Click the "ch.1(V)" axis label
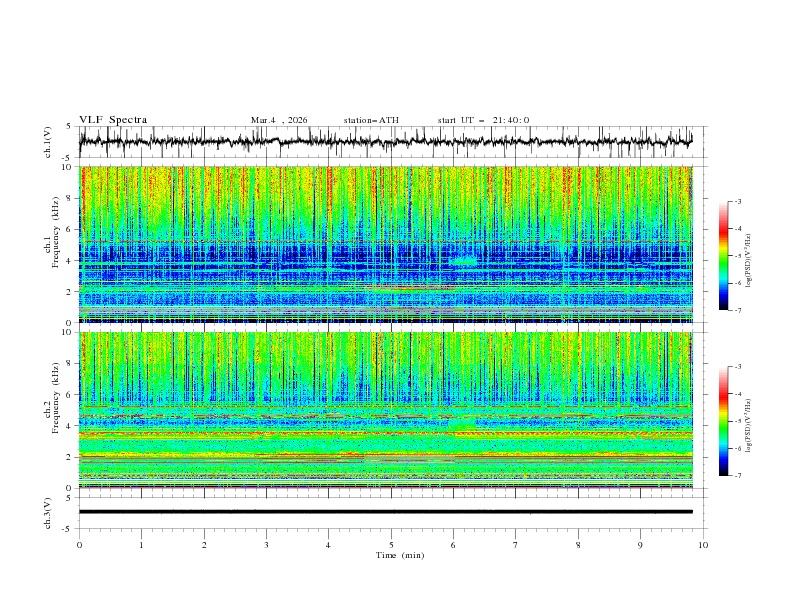The width and height of the screenshot is (792, 612). click(48, 142)
